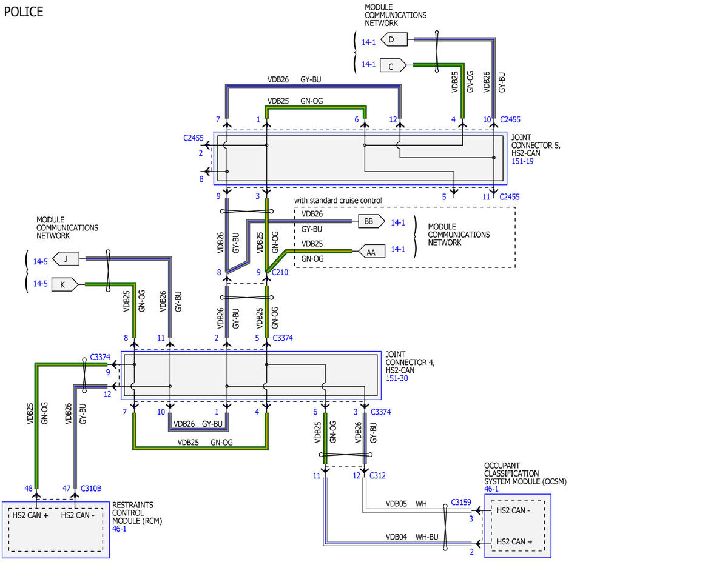Viewport: 728px width, 562px height.
Task: Follow the 14-1 link beside connector BB
Action: click(x=398, y=222)
